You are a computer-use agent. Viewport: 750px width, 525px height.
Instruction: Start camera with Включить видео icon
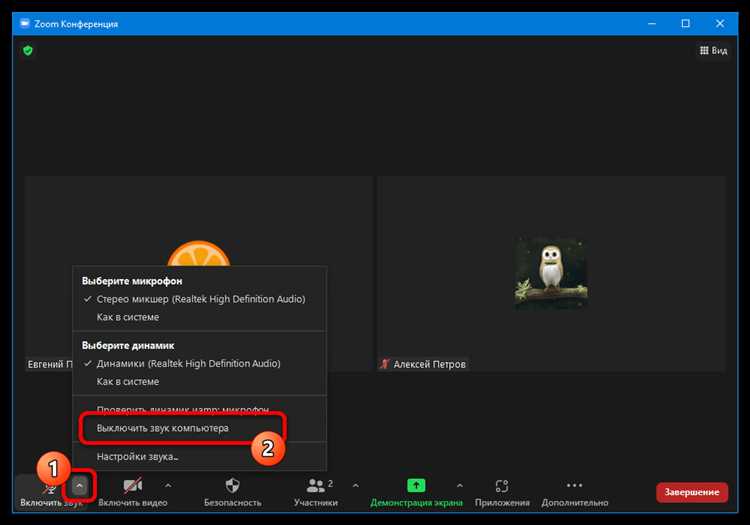(x=132, y=486)
